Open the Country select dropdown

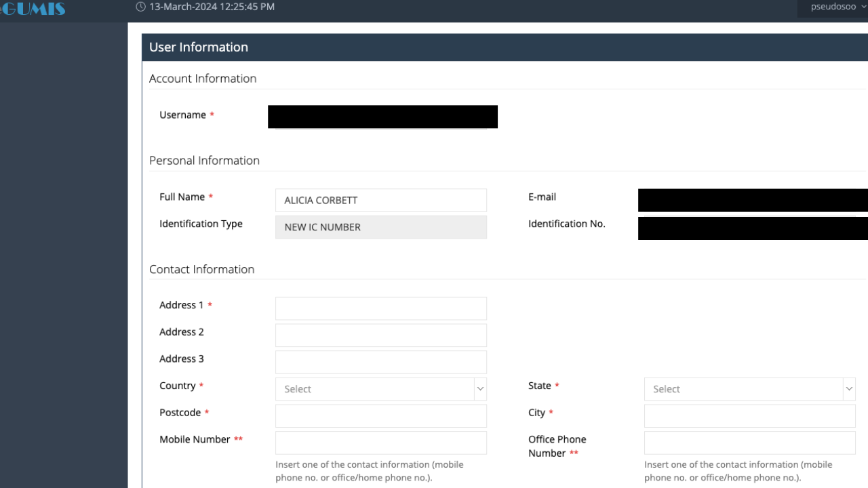pyautogui.click(x=381, y=389)
